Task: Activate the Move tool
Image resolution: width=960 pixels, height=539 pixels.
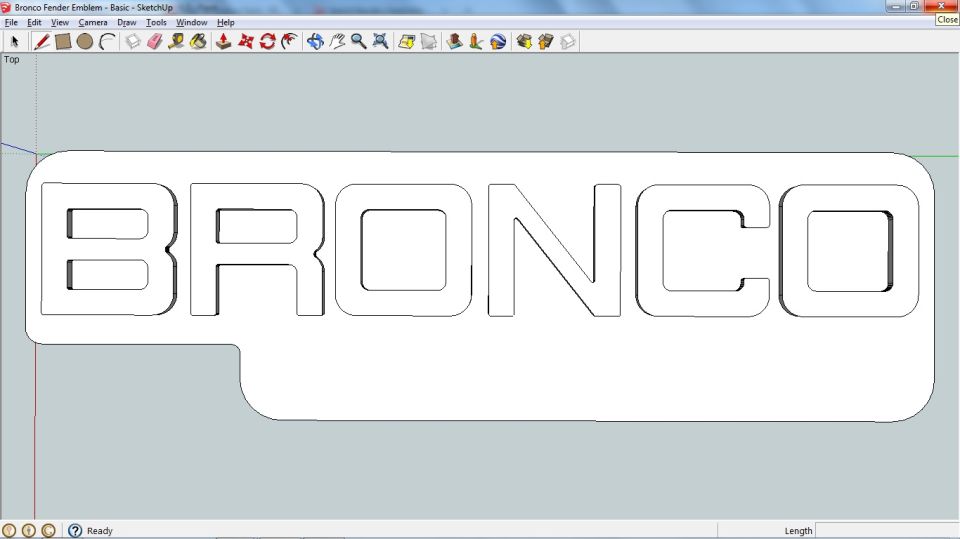Action: (x=246, y=42)
